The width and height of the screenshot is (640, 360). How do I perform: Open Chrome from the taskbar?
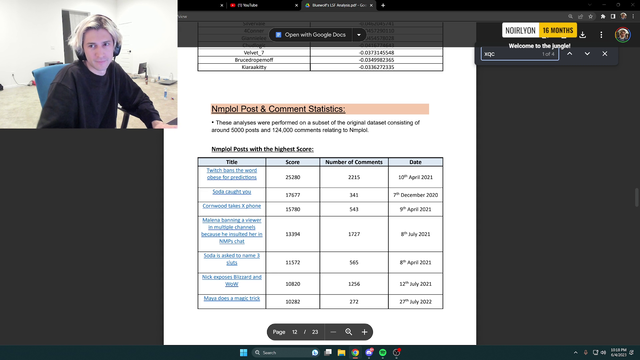point(355,352)
